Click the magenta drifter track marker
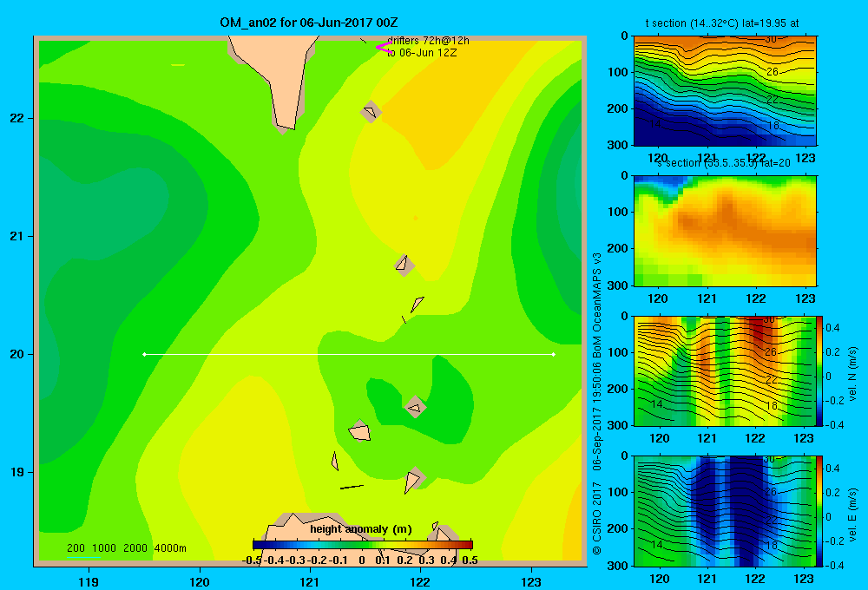This screenshot has width=868, height=590. (x=384, y=48)
